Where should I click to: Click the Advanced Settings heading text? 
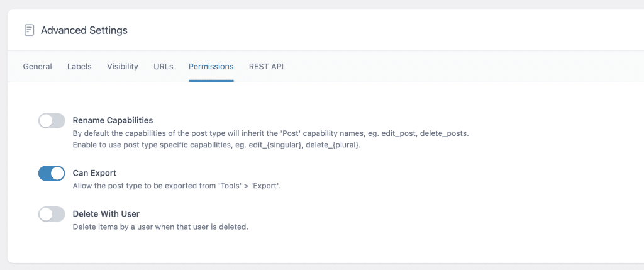(84, 30)
